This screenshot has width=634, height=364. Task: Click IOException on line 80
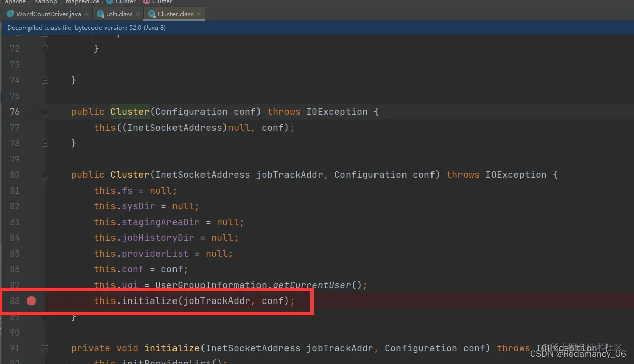click(516, 175)
